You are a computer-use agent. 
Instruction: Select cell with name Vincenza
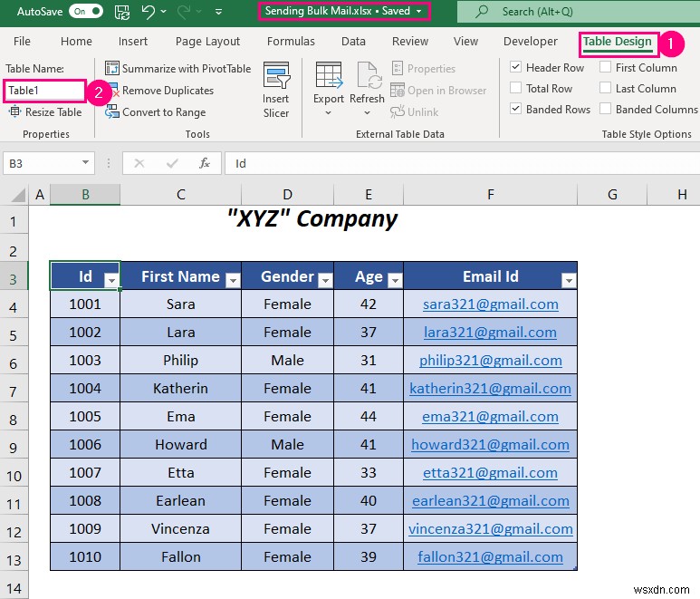point(180,529)
